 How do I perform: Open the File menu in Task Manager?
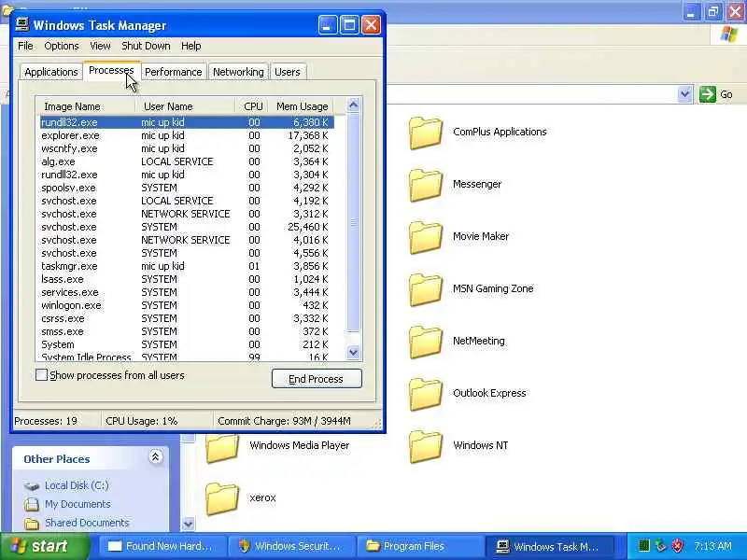25,46
